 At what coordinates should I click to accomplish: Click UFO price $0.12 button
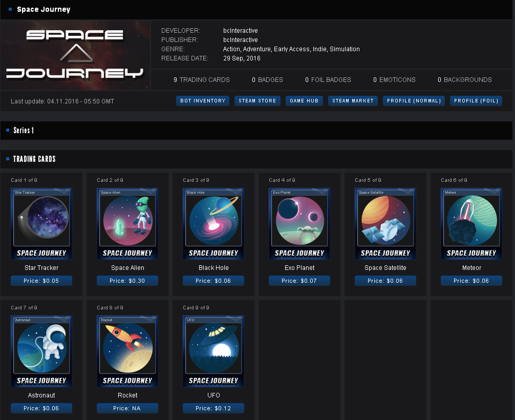pos(213,408)
